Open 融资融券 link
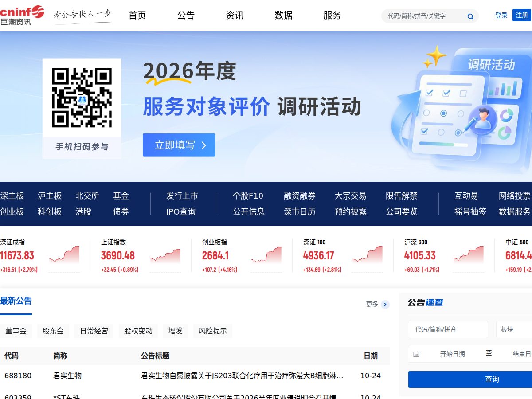The width and height of the screenshot is (532, 399). [x=300, y=196]
